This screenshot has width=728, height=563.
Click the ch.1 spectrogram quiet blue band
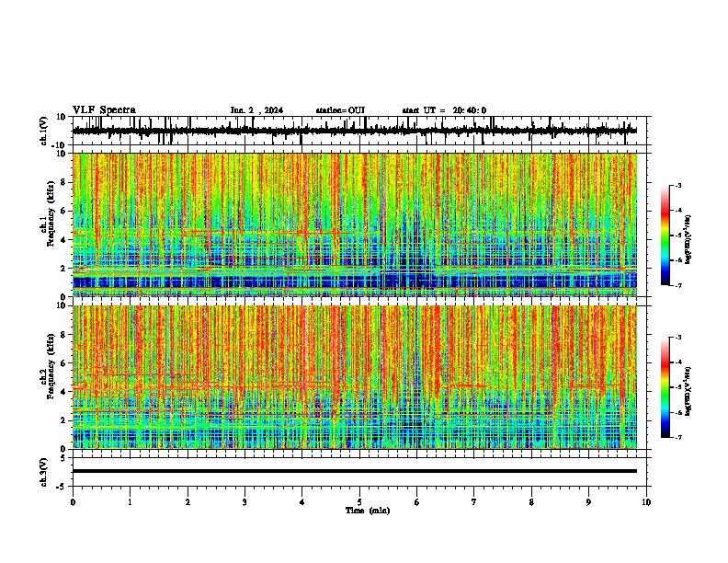354,281
